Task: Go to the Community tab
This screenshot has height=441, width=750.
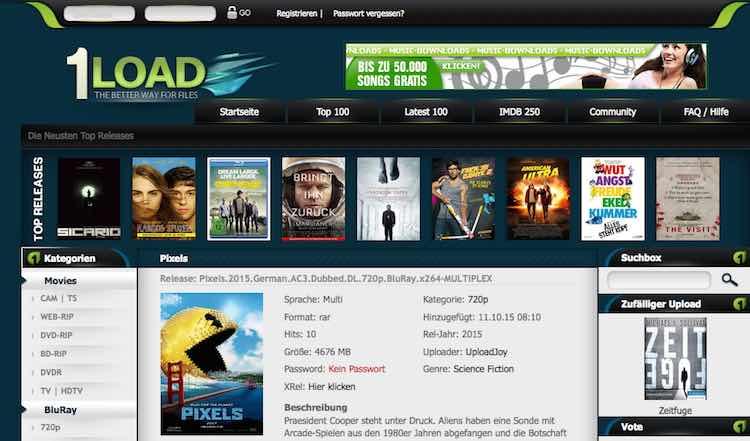Action: (613, 112)
